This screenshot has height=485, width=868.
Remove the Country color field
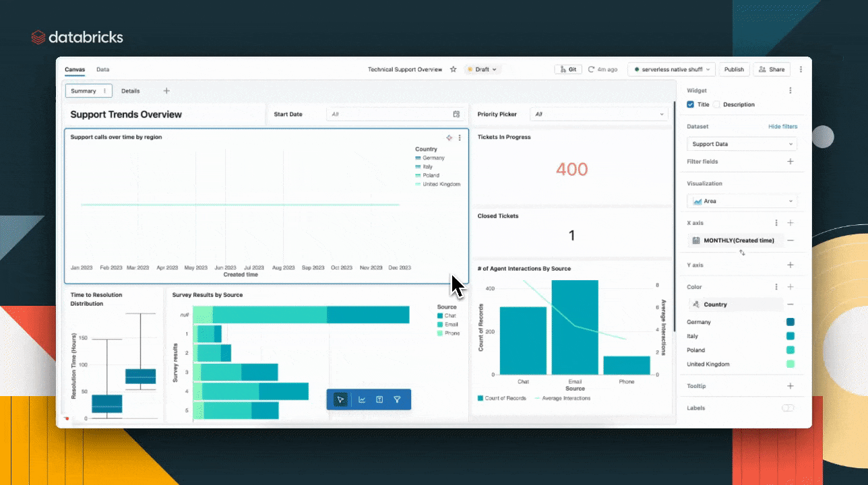pyautogui.click(x=790, y=304)
